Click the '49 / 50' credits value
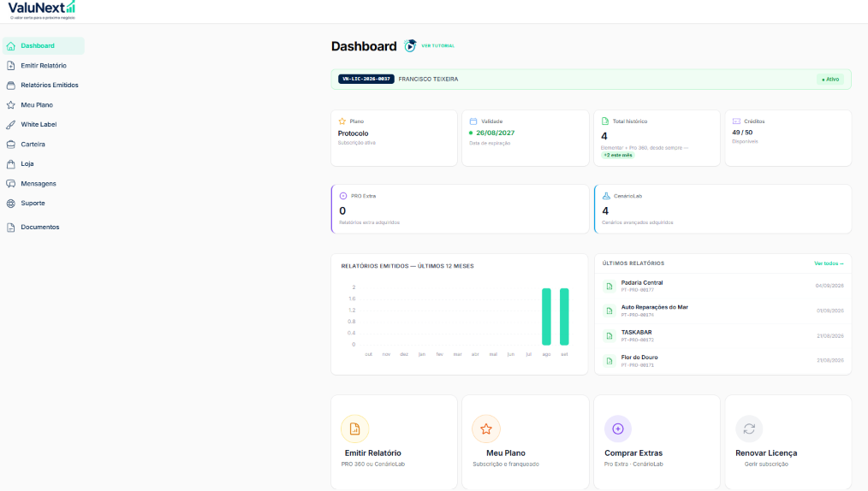The height and width of the screenshot is (491, 868). pyautogui.click(x=742, y=132)
